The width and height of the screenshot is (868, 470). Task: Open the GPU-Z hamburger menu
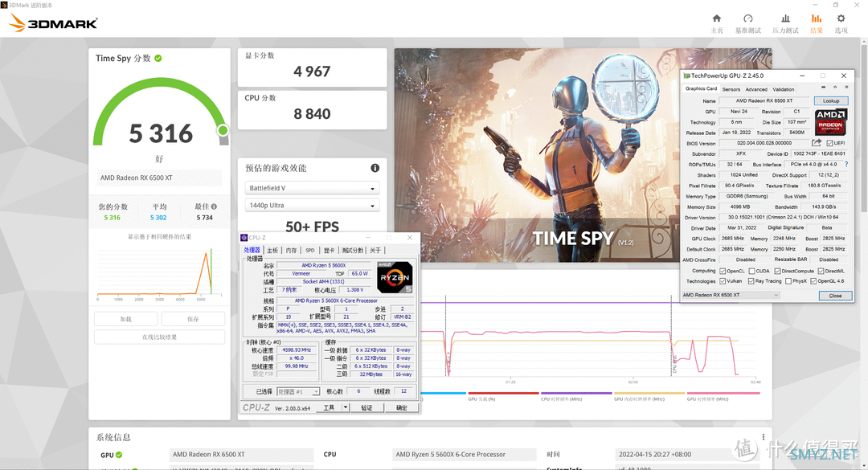[x=845, y=88]
